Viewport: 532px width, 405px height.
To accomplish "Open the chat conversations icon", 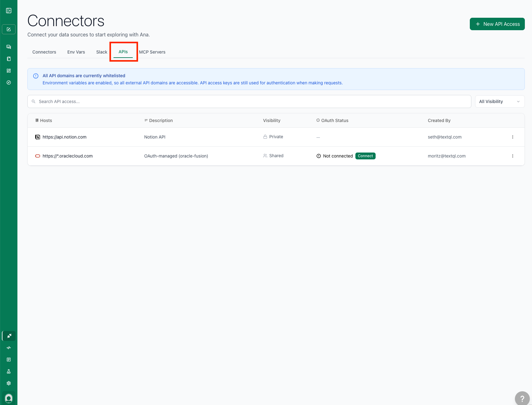I will point(9,47).
